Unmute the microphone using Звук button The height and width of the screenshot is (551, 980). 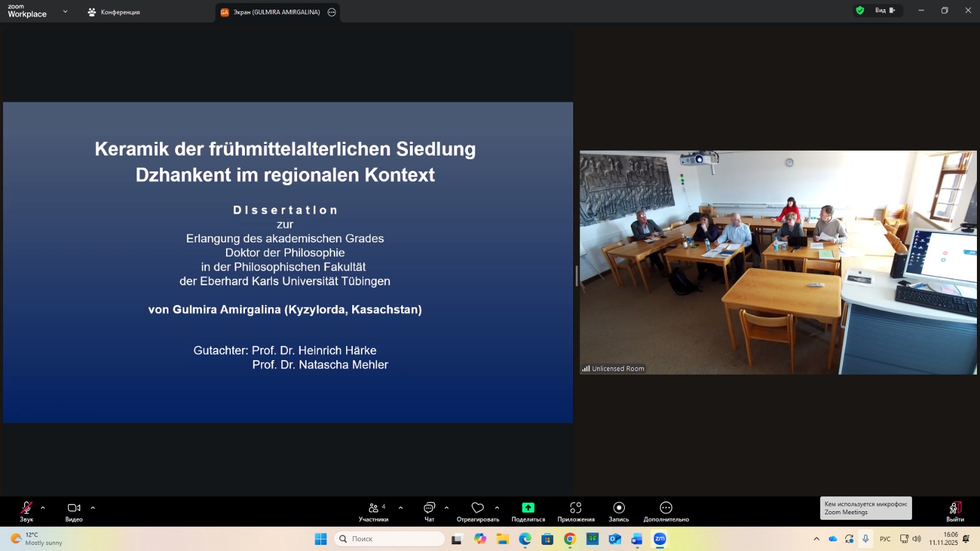[x=26, y=510]
